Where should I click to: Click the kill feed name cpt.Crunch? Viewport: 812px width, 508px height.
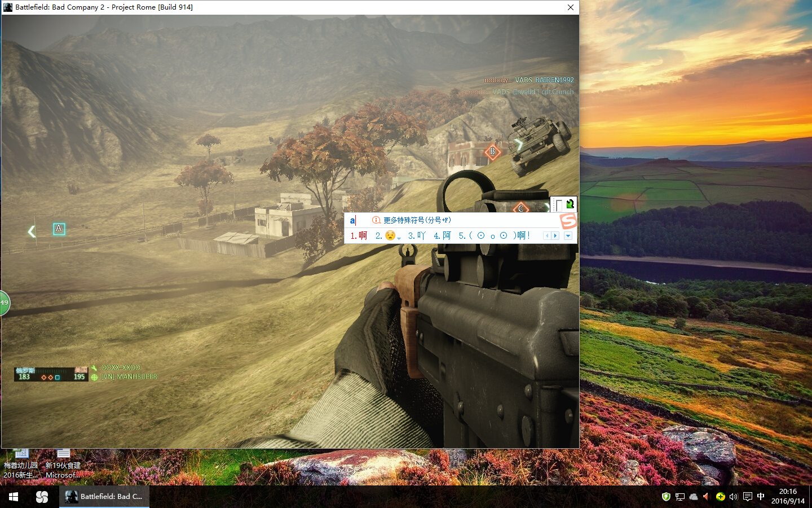pyautogui.click(x=558, y=92)
